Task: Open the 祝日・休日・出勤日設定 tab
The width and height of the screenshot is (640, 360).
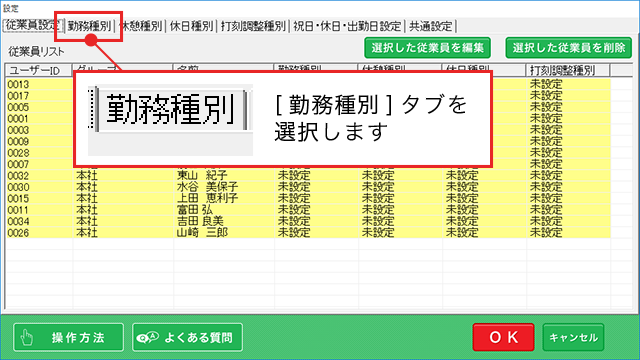Action: 347,26
